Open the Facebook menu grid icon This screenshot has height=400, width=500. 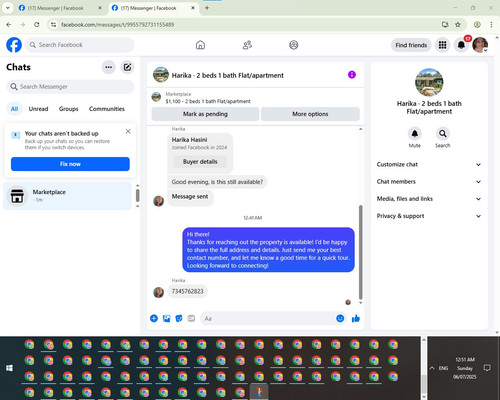point(442,45)
